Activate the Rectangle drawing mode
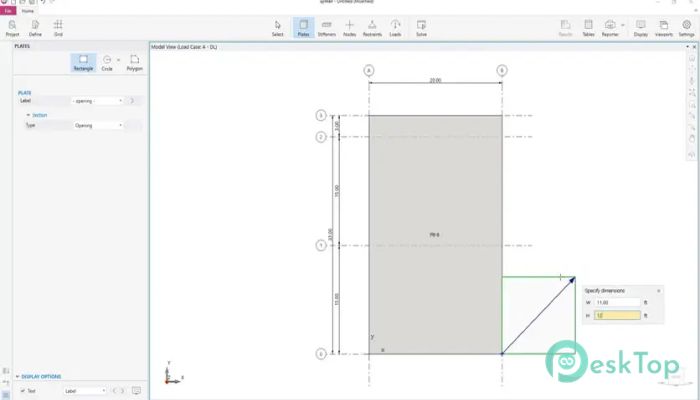This screenshot has width=700, height=400. [x=83, y=62]
